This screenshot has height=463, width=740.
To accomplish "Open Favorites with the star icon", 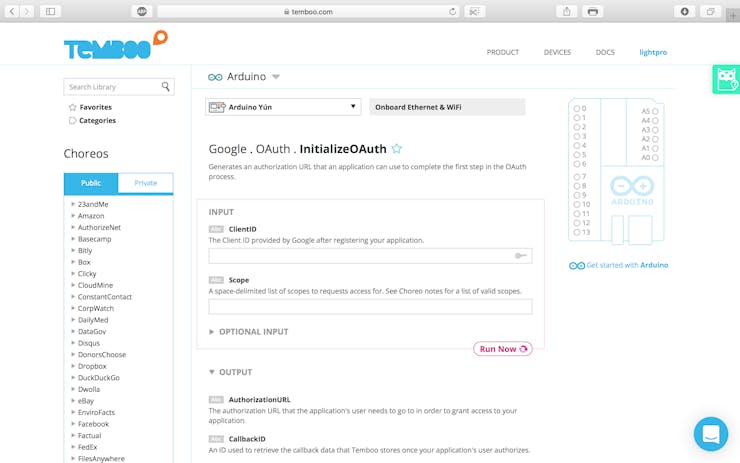I will click(72, 107).
